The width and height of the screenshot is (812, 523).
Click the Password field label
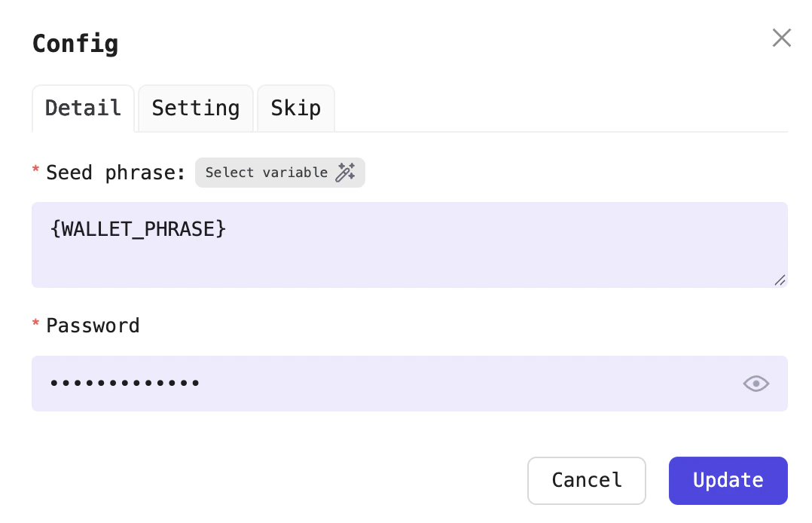(93, 326)
